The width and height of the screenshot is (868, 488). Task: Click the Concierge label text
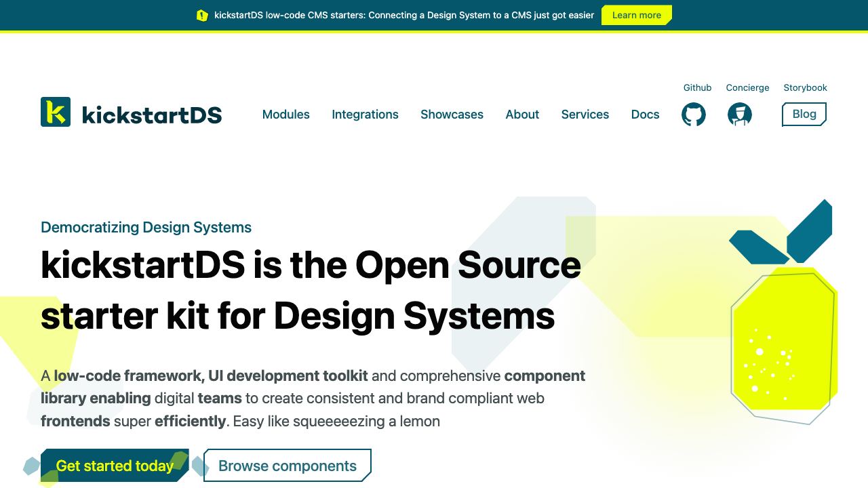[747, 87]
